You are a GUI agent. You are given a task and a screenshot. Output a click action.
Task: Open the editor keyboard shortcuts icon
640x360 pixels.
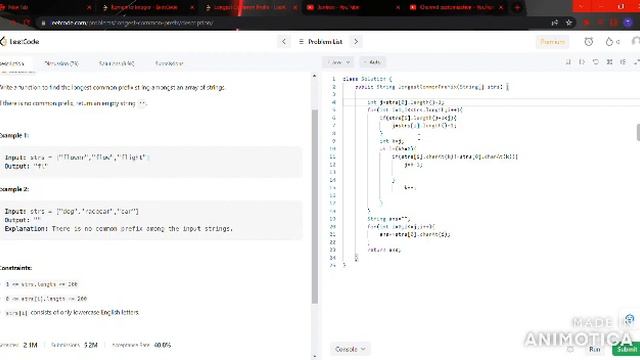(x=609, y=62)
